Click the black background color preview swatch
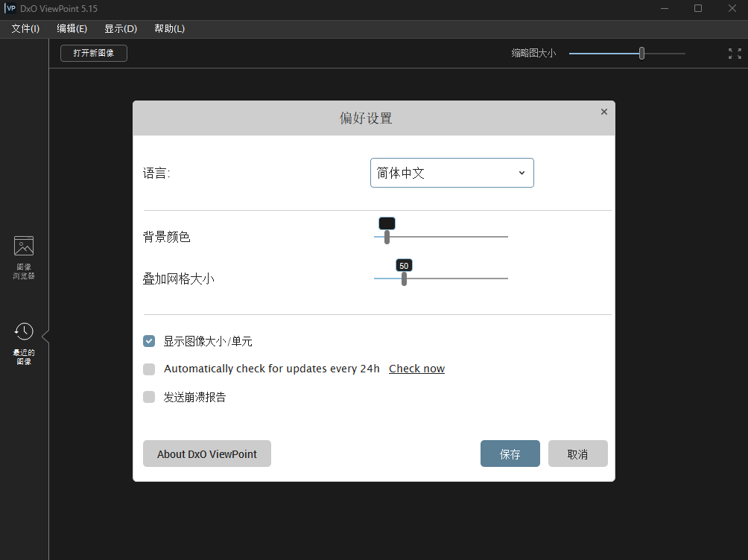748x560 pixels. point(387,223)
